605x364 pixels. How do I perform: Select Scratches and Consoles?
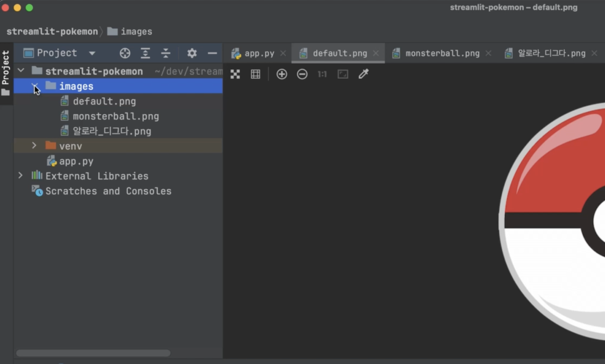tap(118, 191)
